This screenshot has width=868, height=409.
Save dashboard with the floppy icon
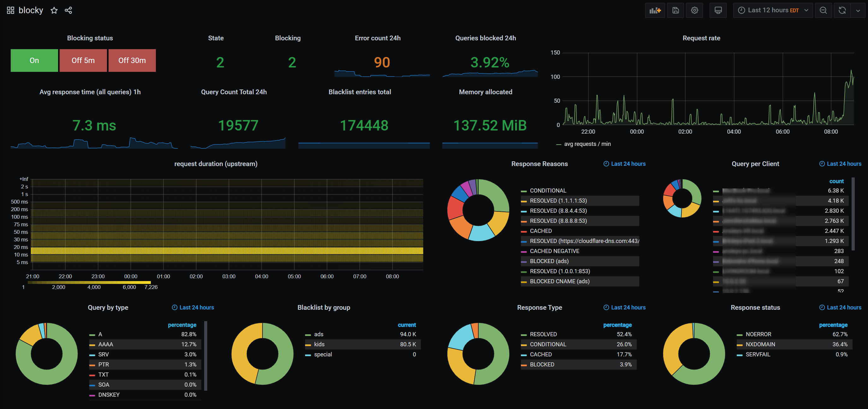(675, 10)
